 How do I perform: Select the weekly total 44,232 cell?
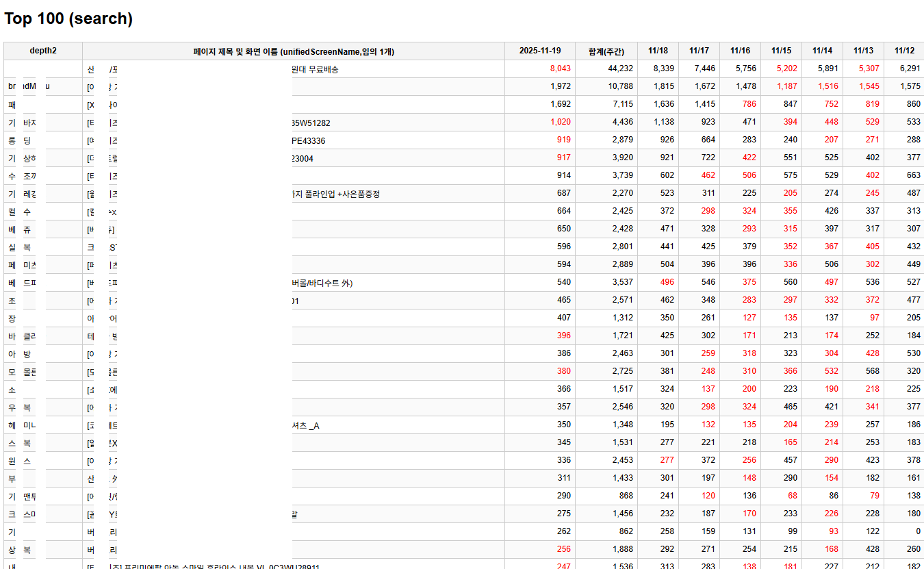tap(606, 69)
